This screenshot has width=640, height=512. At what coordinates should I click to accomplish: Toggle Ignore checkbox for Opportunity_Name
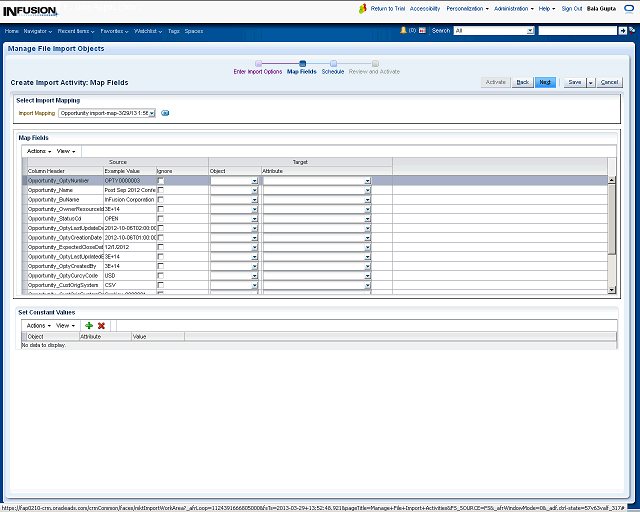pos(160,190)
